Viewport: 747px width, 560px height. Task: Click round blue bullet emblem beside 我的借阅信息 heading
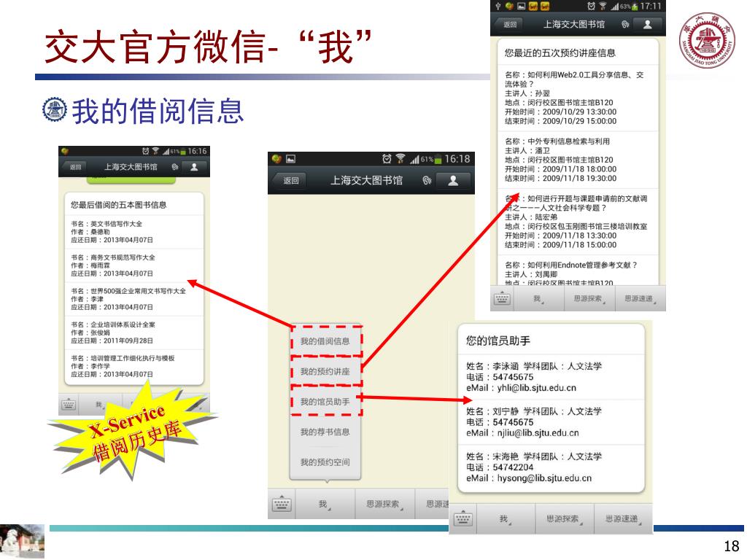55,109
